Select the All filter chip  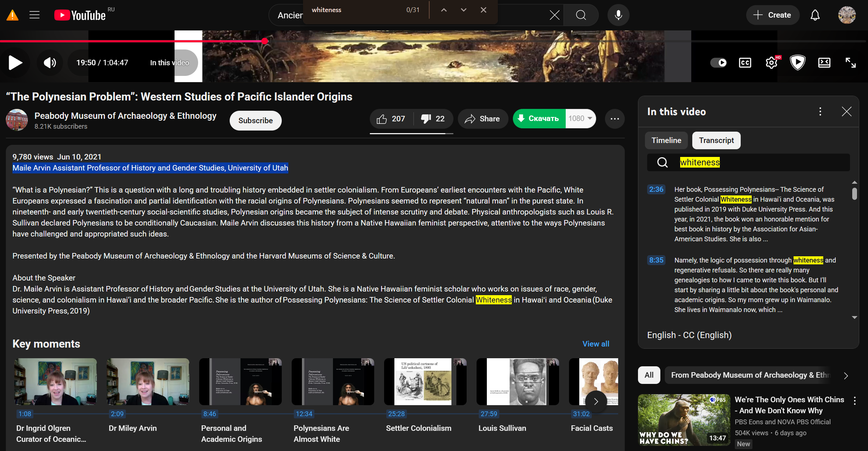(649, 375)
